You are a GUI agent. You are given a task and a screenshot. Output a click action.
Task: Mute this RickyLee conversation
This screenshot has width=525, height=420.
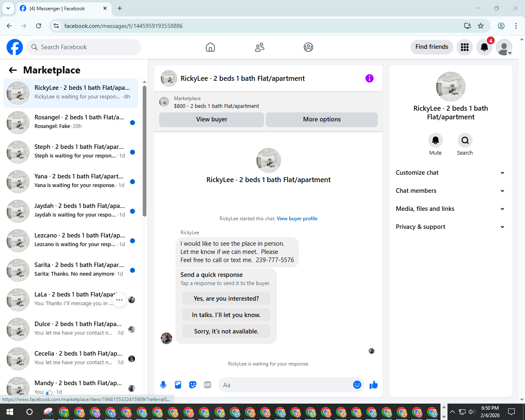(x=436, y=140)
